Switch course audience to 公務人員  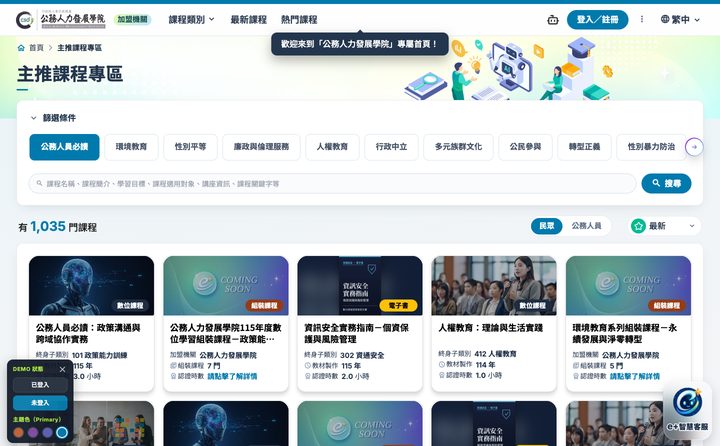[586, 226]
